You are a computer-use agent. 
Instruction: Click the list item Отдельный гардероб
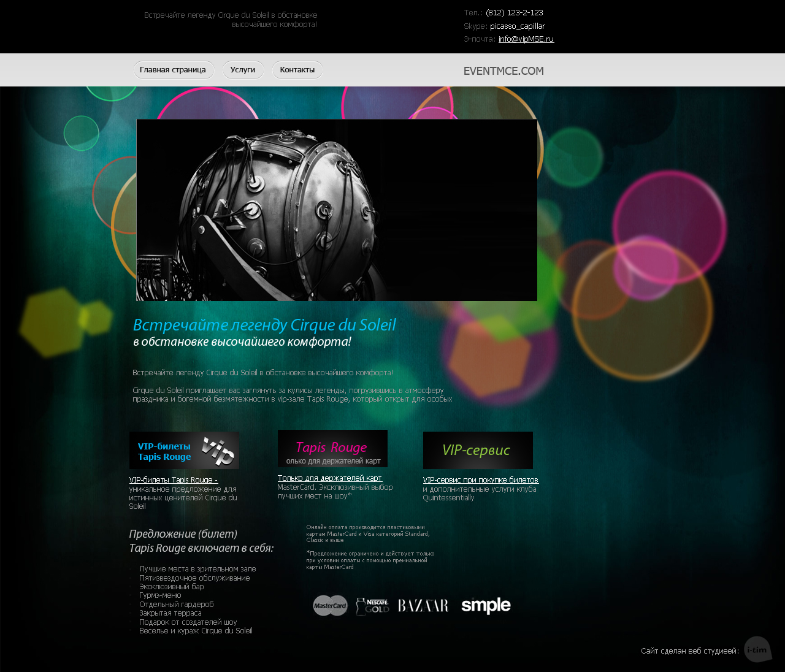177,605
